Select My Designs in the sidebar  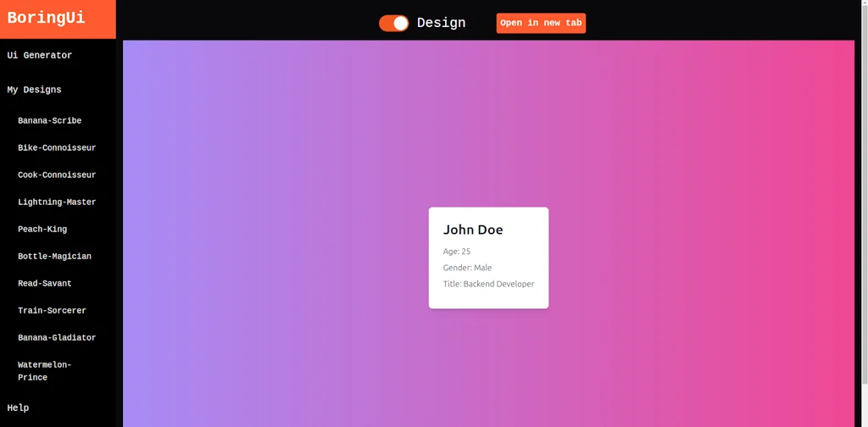point(34,90)
